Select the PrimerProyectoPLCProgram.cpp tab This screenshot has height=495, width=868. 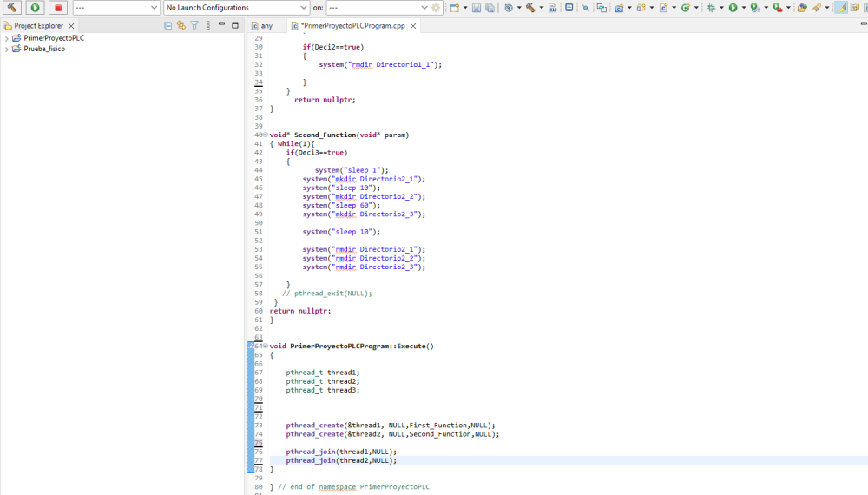[352, 26]
